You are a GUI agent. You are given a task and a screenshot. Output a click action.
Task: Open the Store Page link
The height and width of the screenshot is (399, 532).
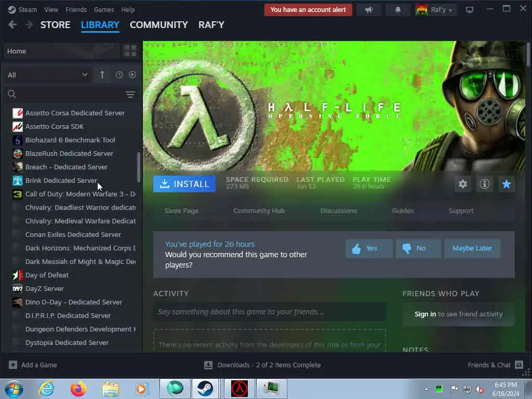point(181,211)
